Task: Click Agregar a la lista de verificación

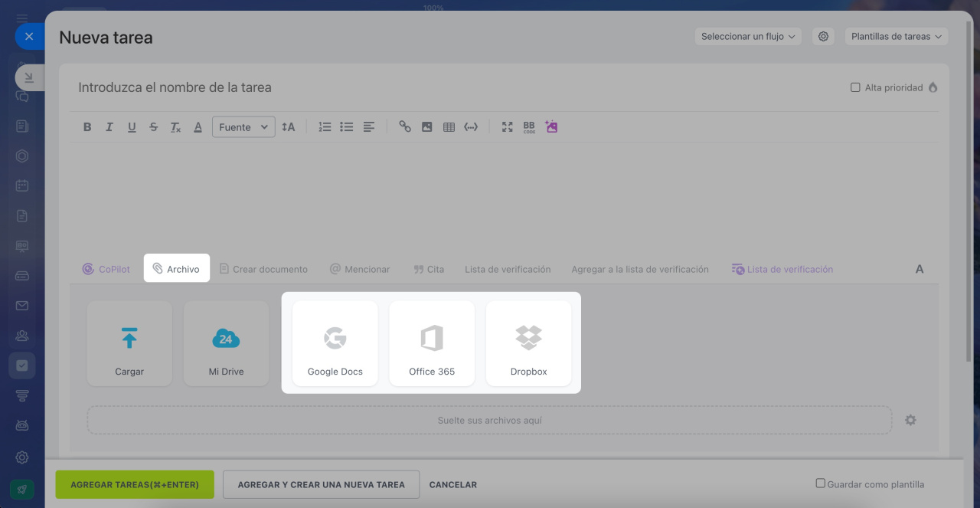Action: 640,269
